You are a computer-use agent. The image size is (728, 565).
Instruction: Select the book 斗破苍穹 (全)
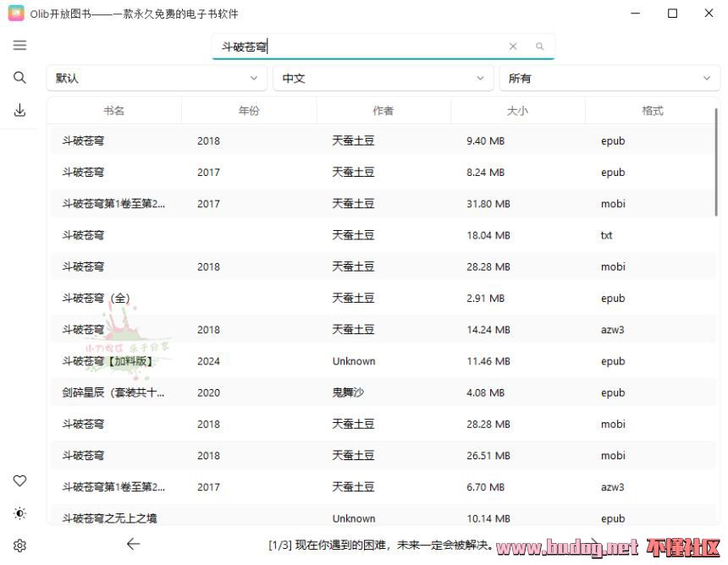tap(97, 299)
